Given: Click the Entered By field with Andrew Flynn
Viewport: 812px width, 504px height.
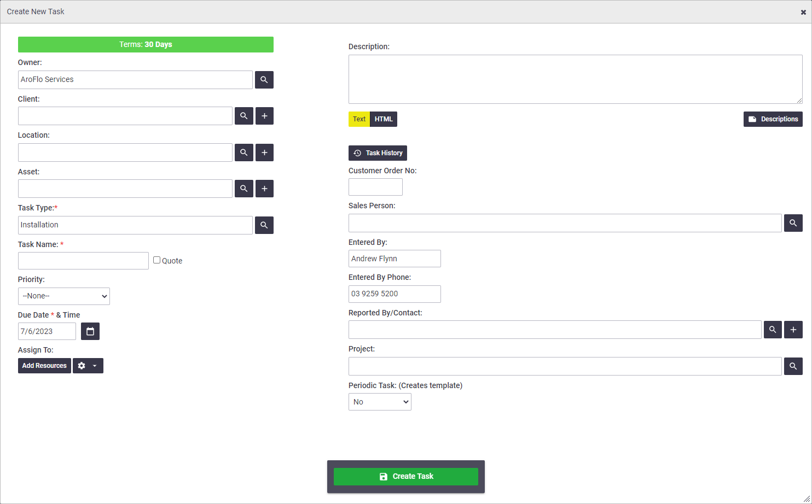Looking at the screenshot, I should click(x=395, y=259).
